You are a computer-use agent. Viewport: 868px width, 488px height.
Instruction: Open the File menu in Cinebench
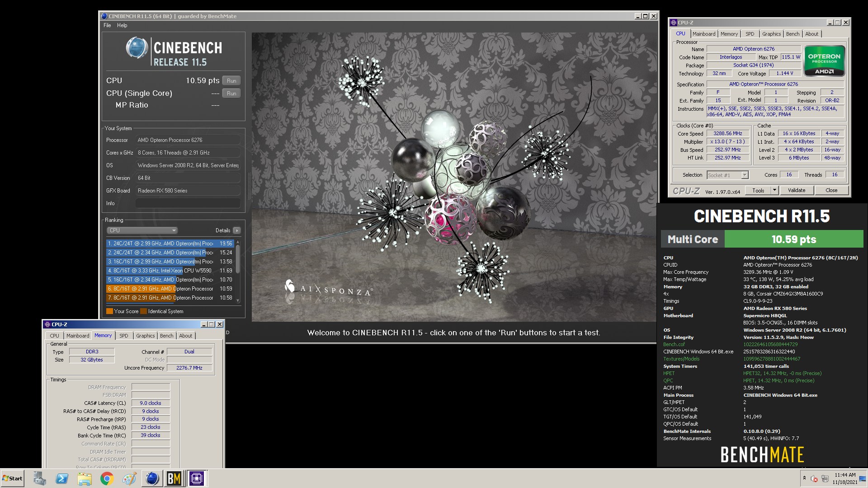[x=107, y=25]
